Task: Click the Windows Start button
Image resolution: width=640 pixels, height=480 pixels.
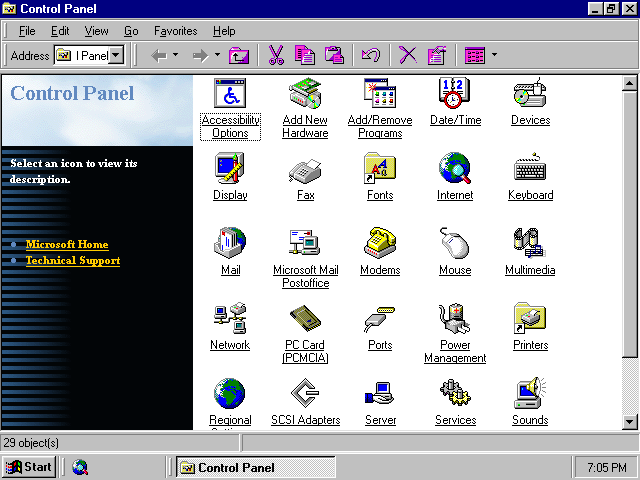Action: [29, 467]
